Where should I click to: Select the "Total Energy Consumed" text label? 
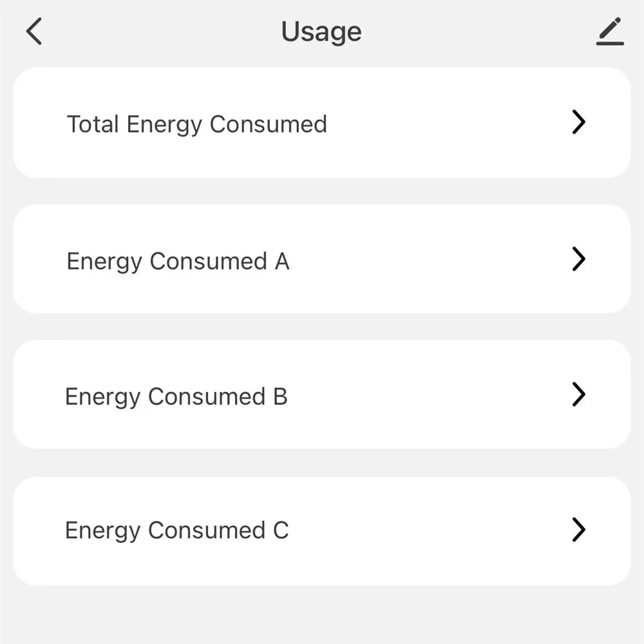pos(197,124)
